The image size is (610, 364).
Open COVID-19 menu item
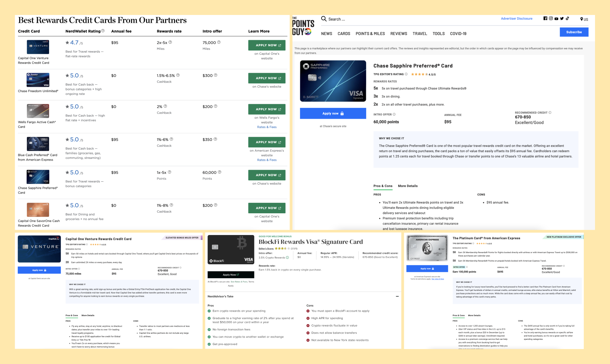pyautogui.click(x=458, y=34)
